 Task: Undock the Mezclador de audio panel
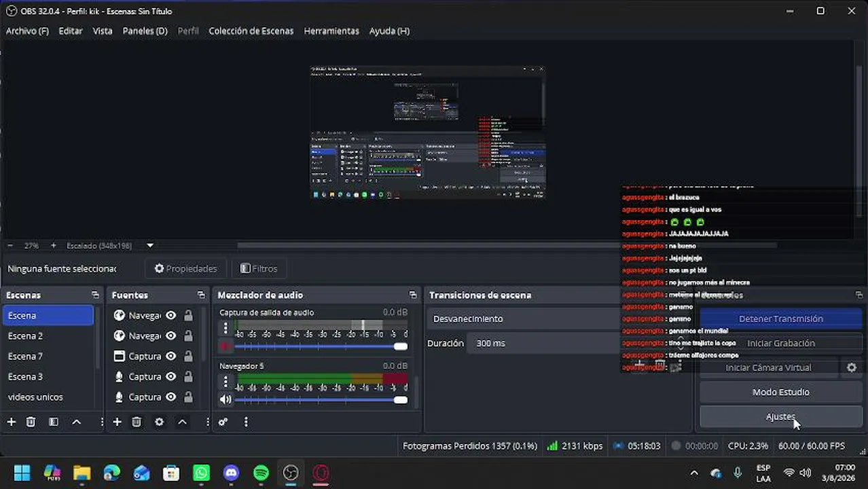pyautogui.click(x=413, y=295)
